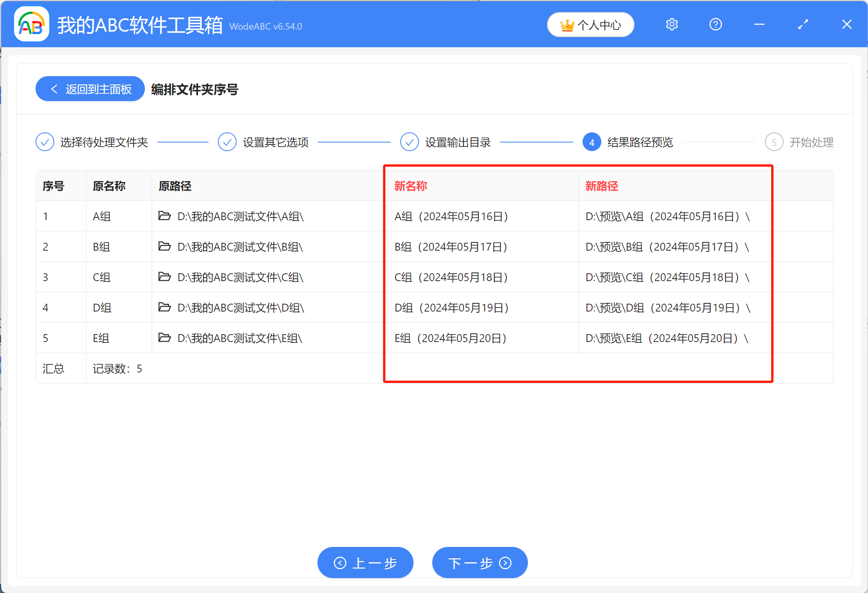Screen dimensions: 868x593
Task: Return to main panel via 返回到主面板
Action: coord(90,89)
